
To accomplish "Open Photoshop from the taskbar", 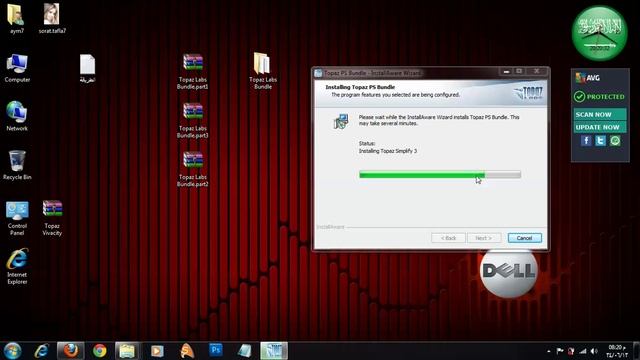I will coord(216,350).
